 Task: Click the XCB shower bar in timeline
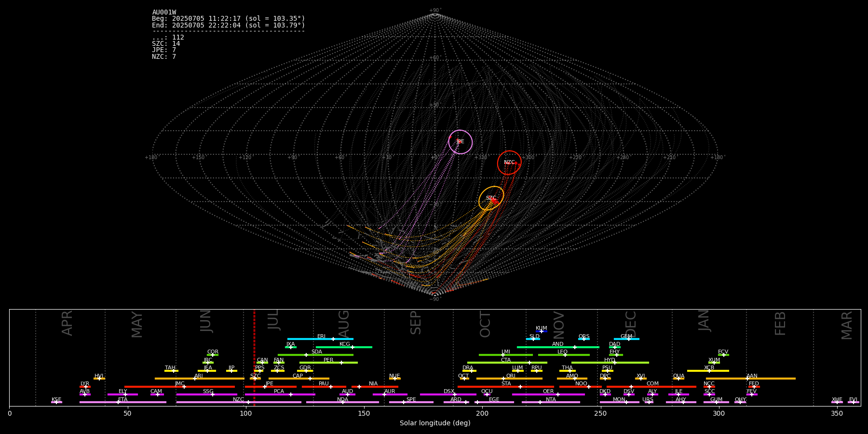point(708,371)
